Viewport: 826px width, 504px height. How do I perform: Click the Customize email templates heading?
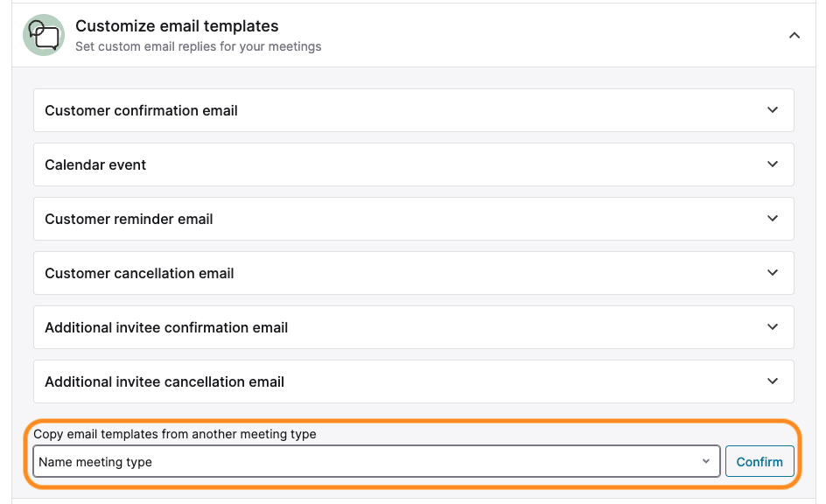coord(177,25)
